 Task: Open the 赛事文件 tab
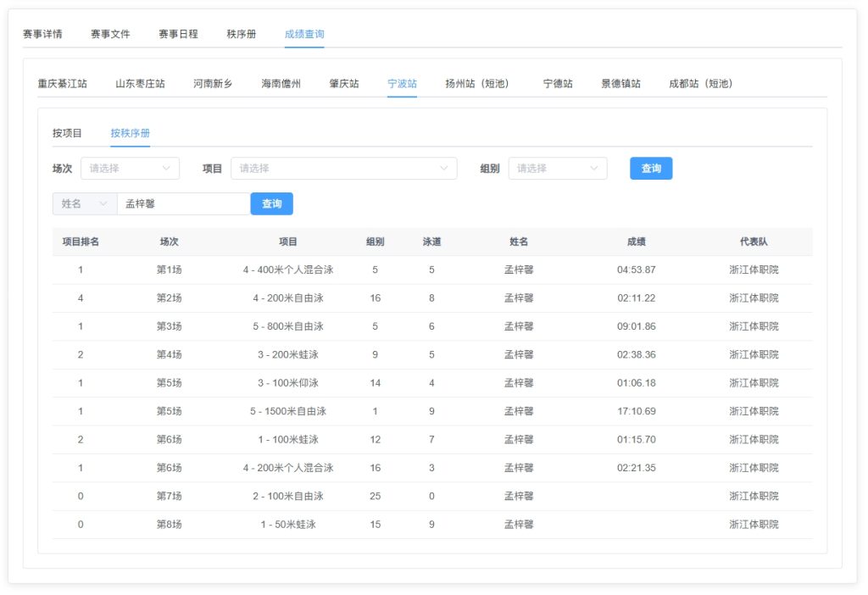pos(110,35)
